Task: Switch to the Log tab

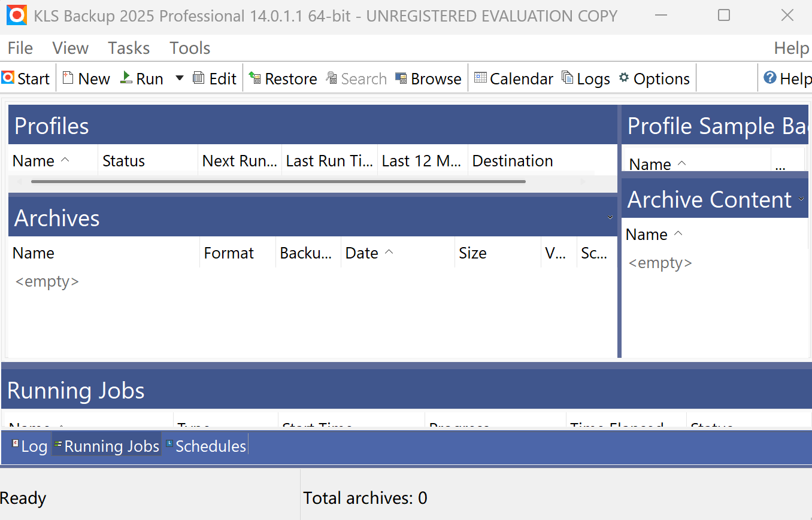Action: [x=29, y=446]
